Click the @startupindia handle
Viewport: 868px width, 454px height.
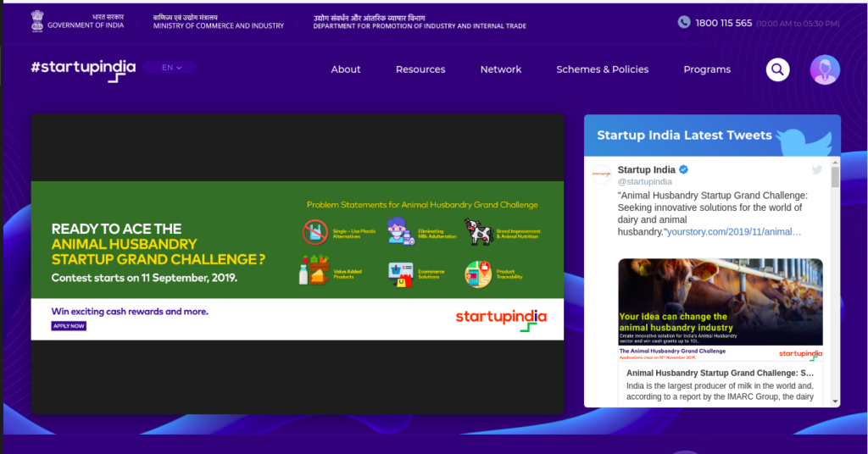[645, 181]
